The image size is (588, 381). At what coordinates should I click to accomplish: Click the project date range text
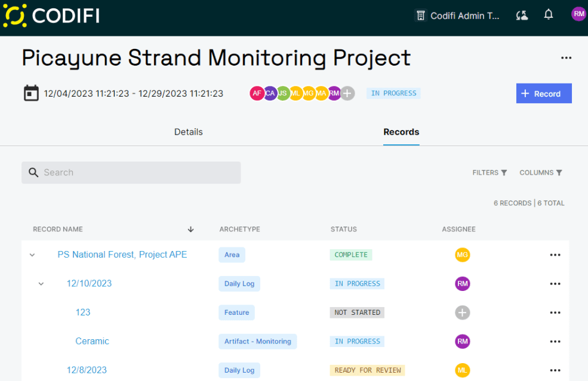[x=134, y=93]
